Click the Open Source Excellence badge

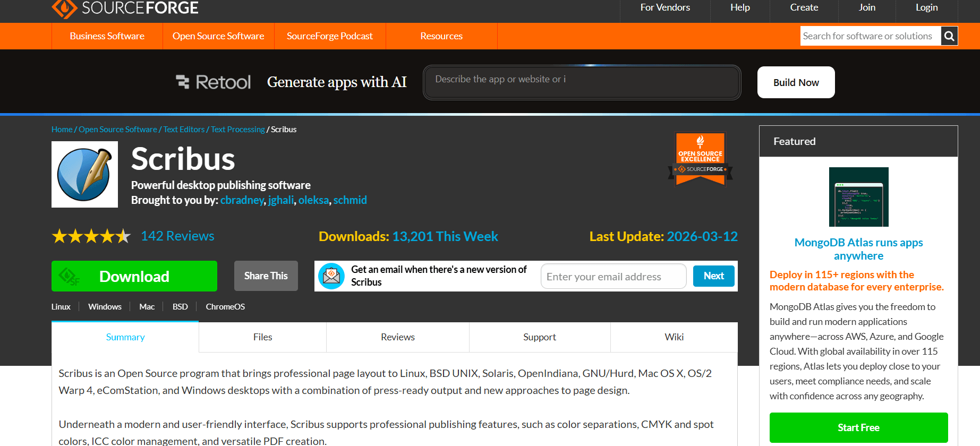pos(700,159)
